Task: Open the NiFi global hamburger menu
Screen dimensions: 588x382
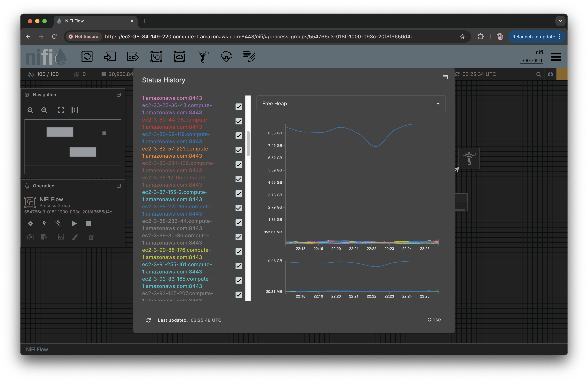Action: pos(556,56)
